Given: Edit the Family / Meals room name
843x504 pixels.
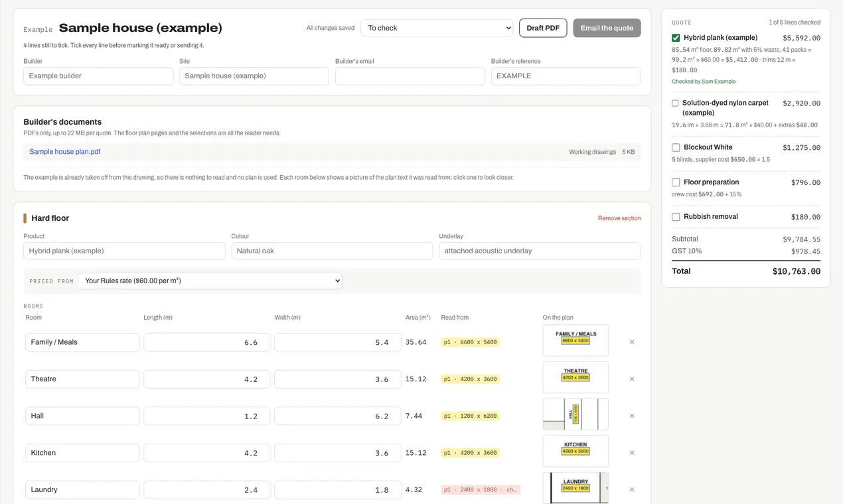Looking at the screenshot, I should pos(82,342).
